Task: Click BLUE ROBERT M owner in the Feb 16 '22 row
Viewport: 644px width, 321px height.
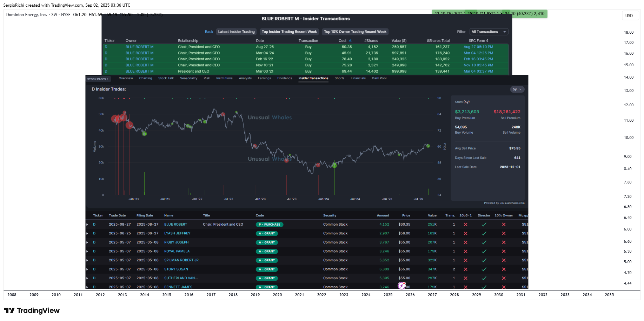Action: click(x=139, y=59)
